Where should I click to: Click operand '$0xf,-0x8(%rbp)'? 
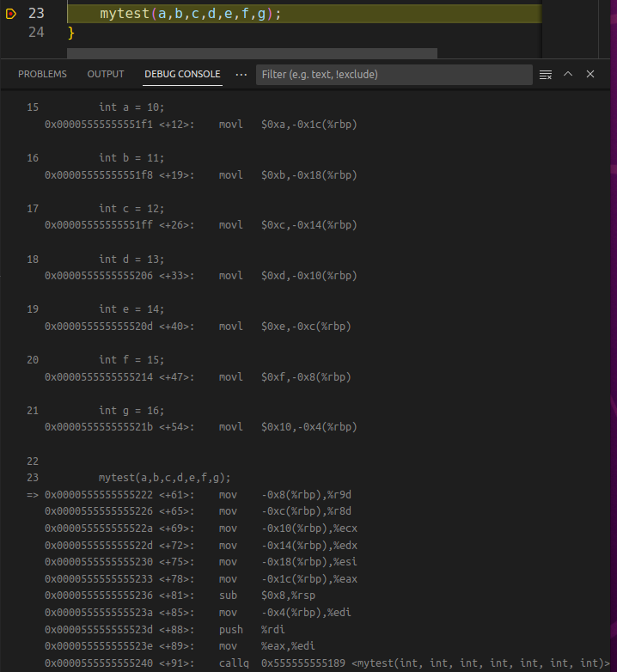[x=306, y=376]
